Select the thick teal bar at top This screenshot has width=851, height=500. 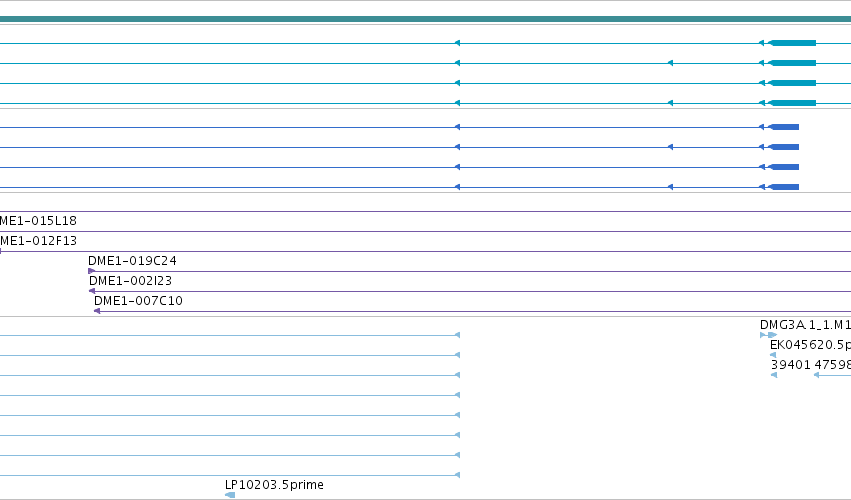click(x=426, y=19)
